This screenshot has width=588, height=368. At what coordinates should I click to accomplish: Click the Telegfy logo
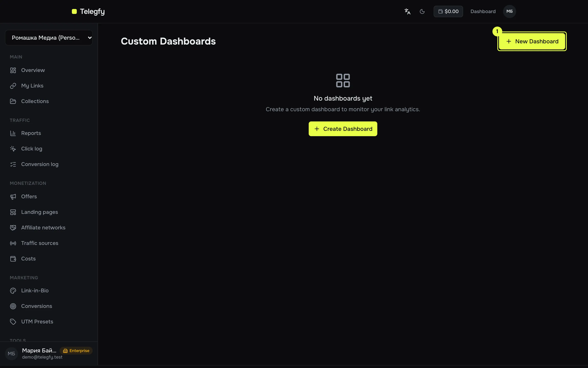pos(88,11)
